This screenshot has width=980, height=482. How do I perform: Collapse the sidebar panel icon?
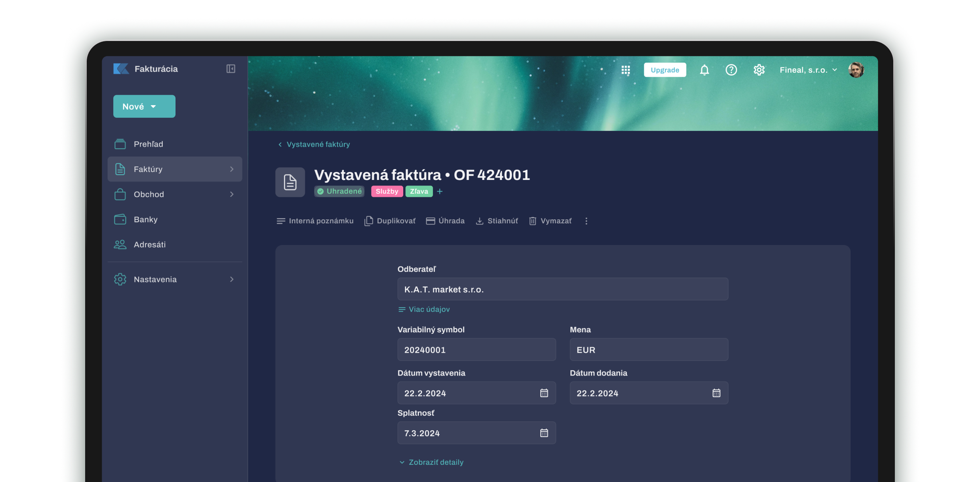pos(231,69)
